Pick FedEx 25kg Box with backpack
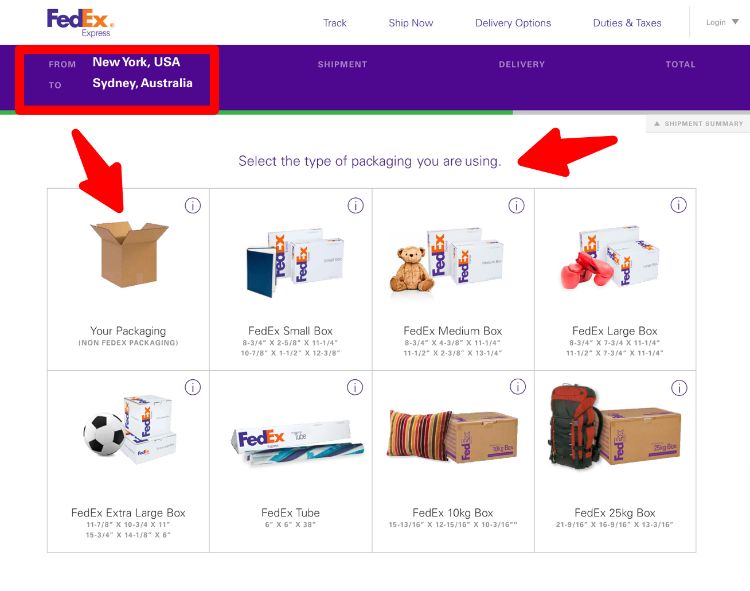 615,461
